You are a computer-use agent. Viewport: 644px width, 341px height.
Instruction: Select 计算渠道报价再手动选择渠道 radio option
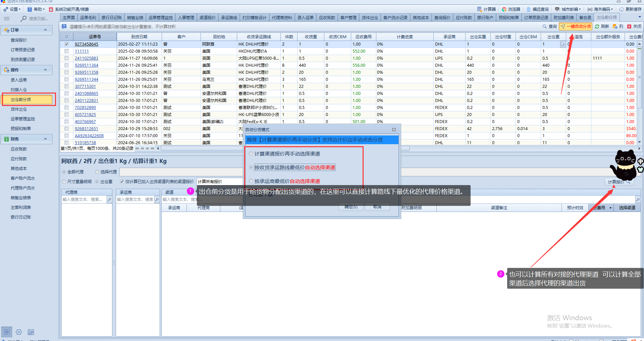[x=251, y=154]
